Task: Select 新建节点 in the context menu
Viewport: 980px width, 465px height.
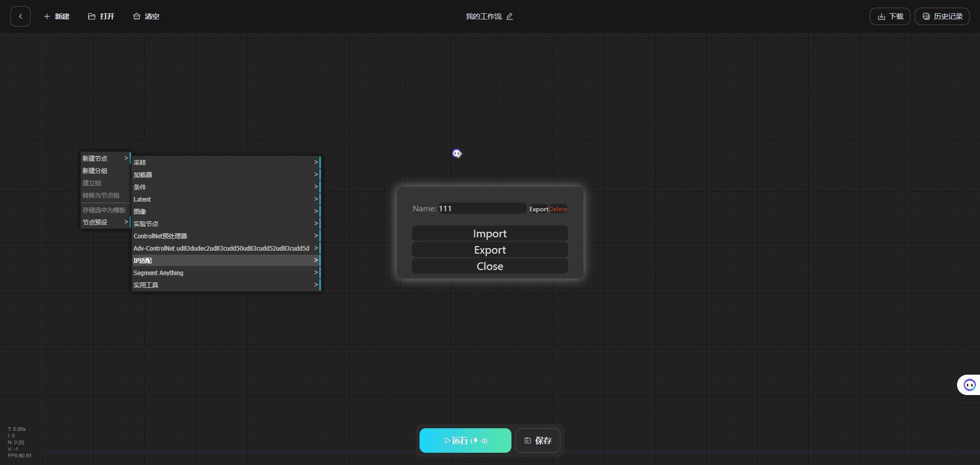Action: point(105,158)
